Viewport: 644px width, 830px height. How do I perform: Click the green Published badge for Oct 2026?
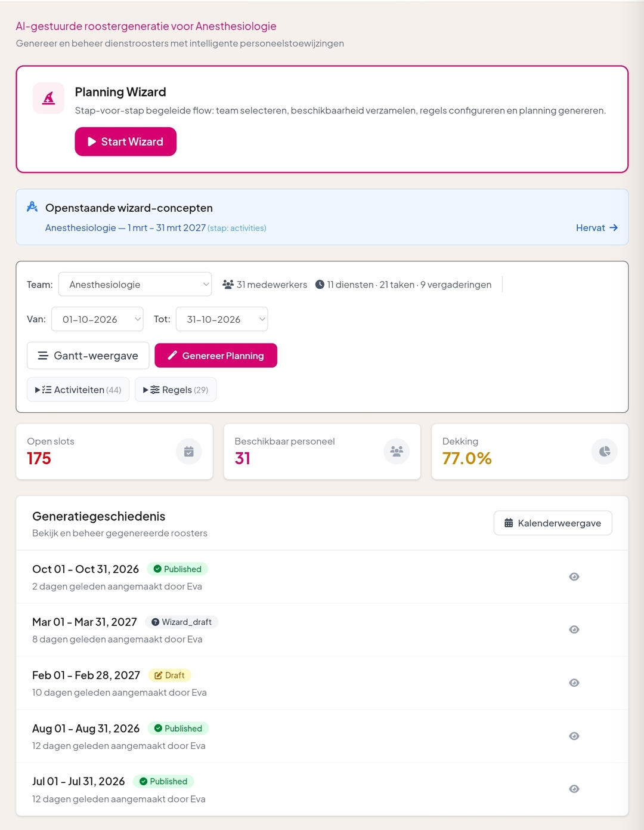pos(177,569)
